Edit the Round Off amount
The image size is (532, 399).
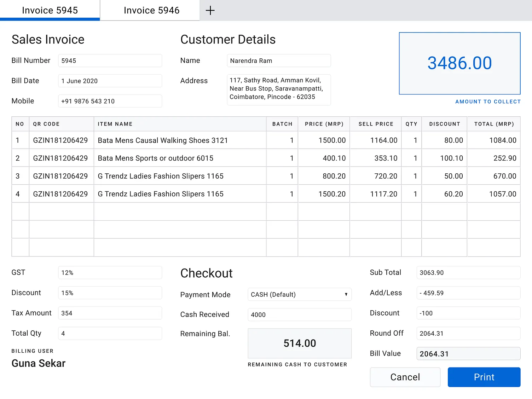pyautogui.click(x=468, y=333)
